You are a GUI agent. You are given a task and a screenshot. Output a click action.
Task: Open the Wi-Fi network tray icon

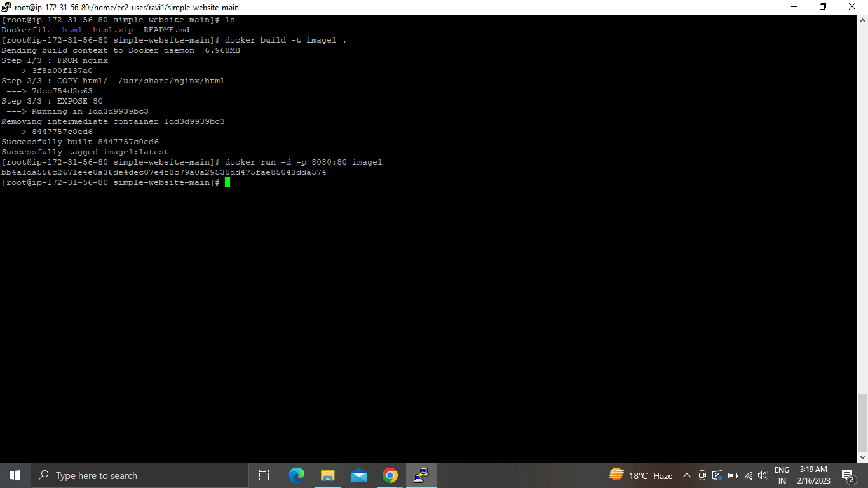pos(749,475)
